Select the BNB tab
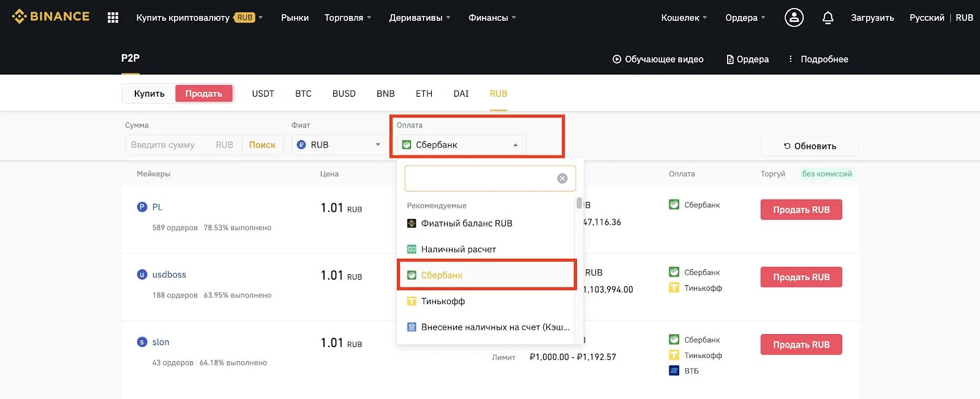This screenshot has height=399, width=980. point(385,94)
